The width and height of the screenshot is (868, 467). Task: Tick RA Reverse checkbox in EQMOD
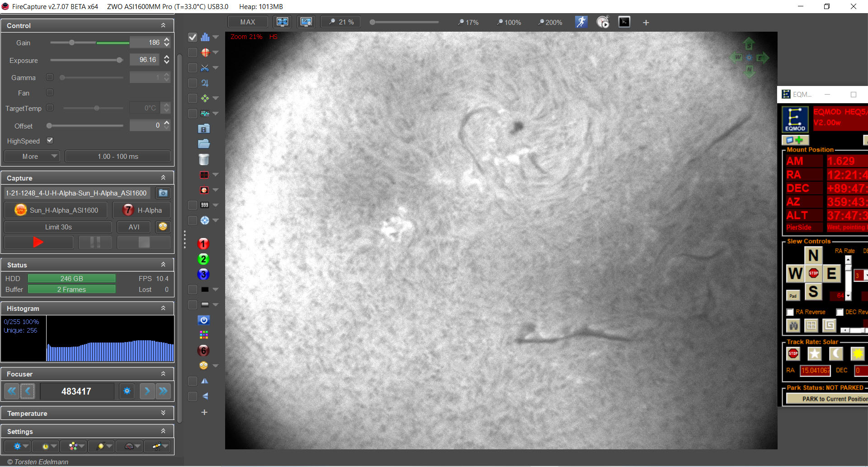pos(790,312)
